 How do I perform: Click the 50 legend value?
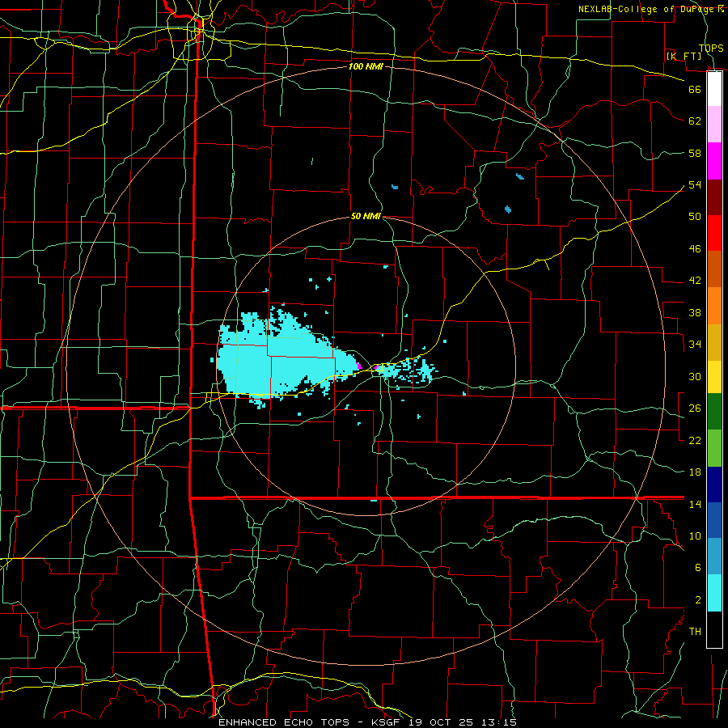(x=695, y=217)
